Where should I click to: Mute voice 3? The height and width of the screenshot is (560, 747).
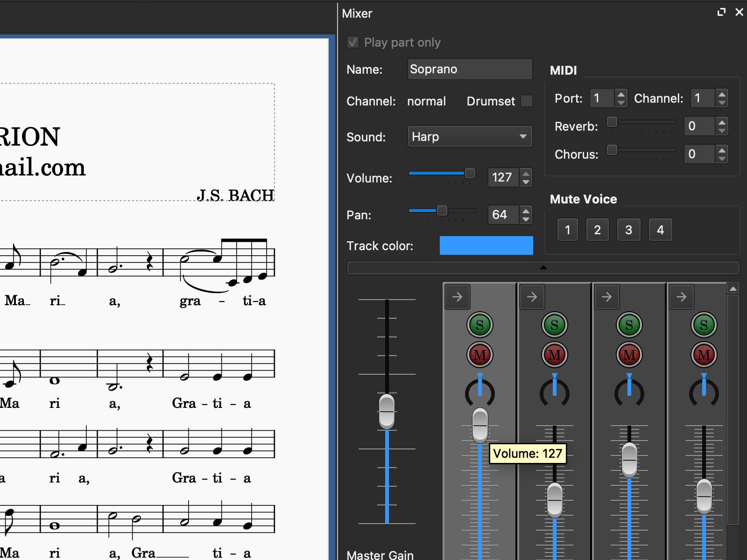point(628,230)
